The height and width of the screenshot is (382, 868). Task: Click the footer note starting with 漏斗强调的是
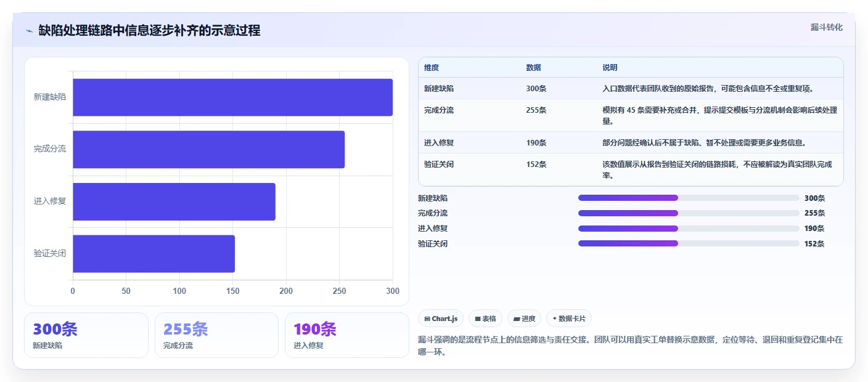(630, 346)
